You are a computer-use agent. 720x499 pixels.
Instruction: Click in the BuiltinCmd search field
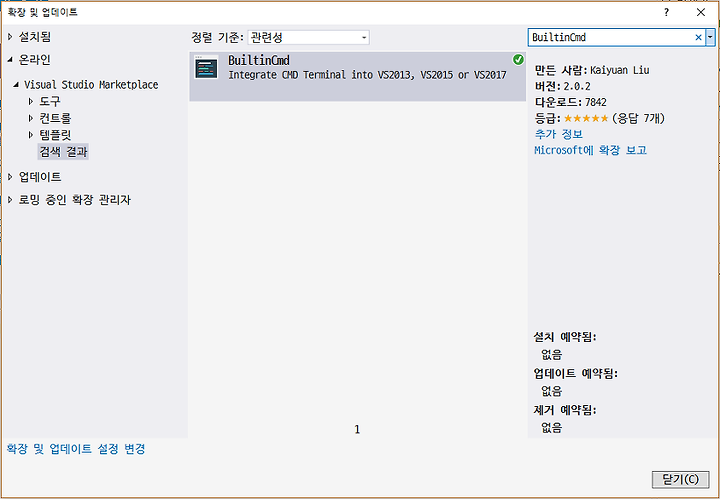[x=611, y=37]
